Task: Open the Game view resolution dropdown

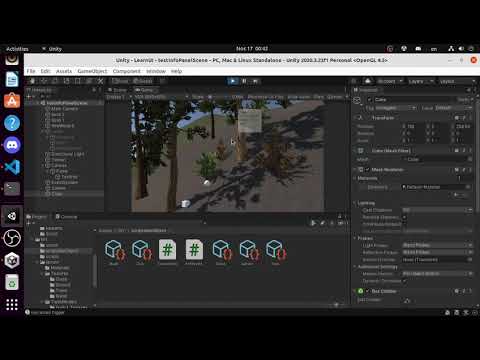Action: (x=161, y=97)
